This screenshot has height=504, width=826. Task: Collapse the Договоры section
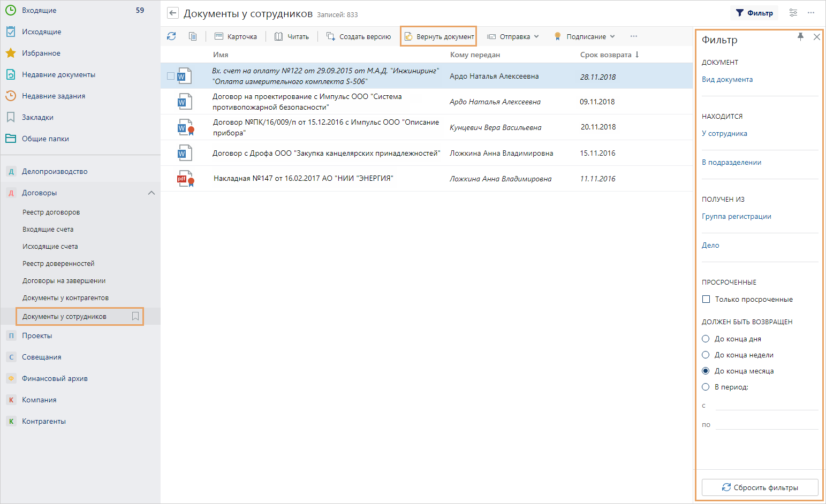[x=151, y=193]
